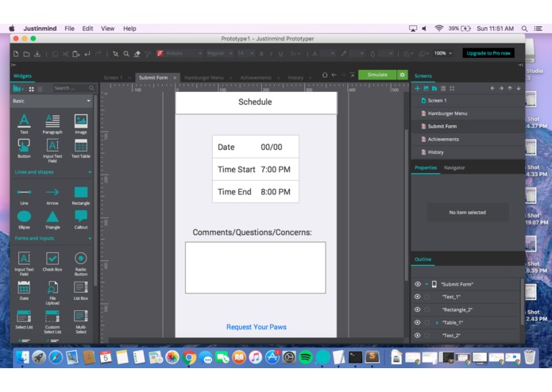The image size is (552, 392).
Task: Open simulation settings gear
Action: (403, 75)
